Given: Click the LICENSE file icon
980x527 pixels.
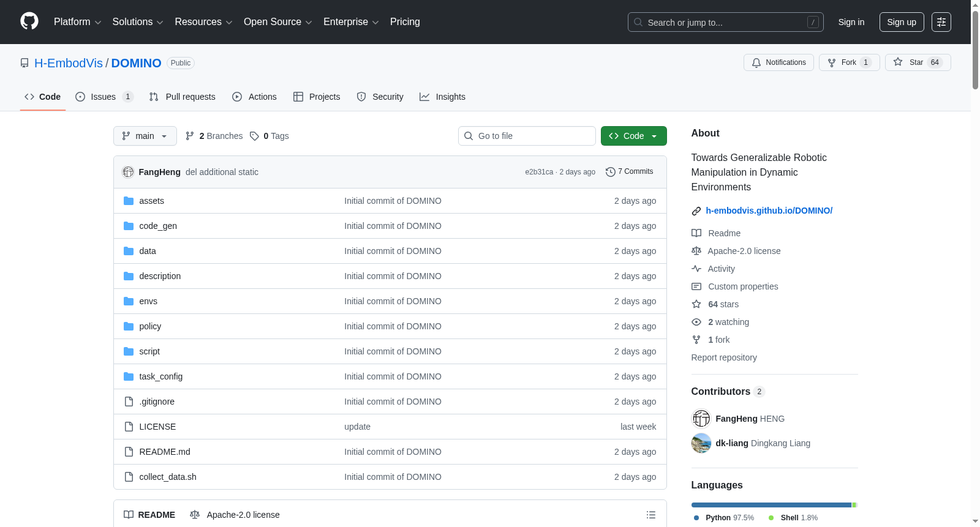Looking at the screenshot, I should click(129, 427).
